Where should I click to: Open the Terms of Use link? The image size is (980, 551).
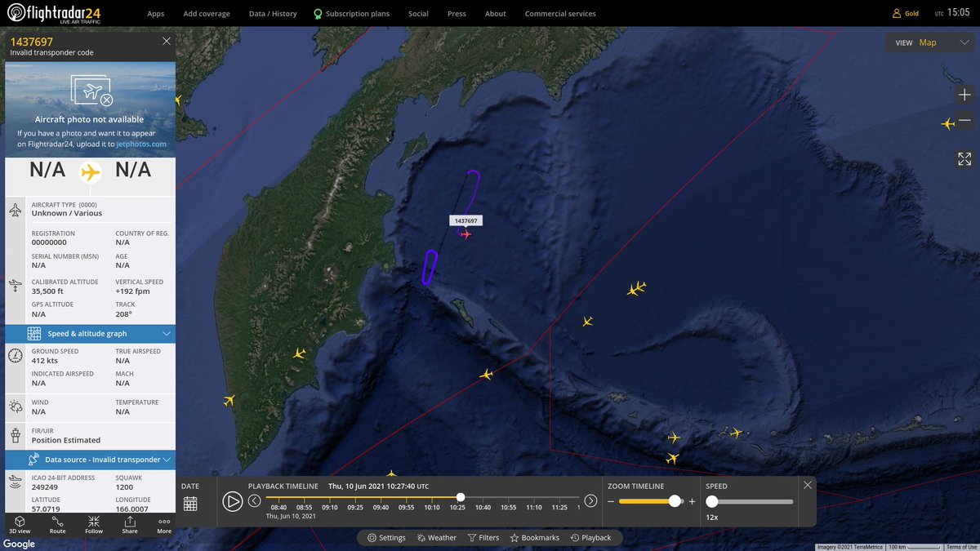coord(961,547)
